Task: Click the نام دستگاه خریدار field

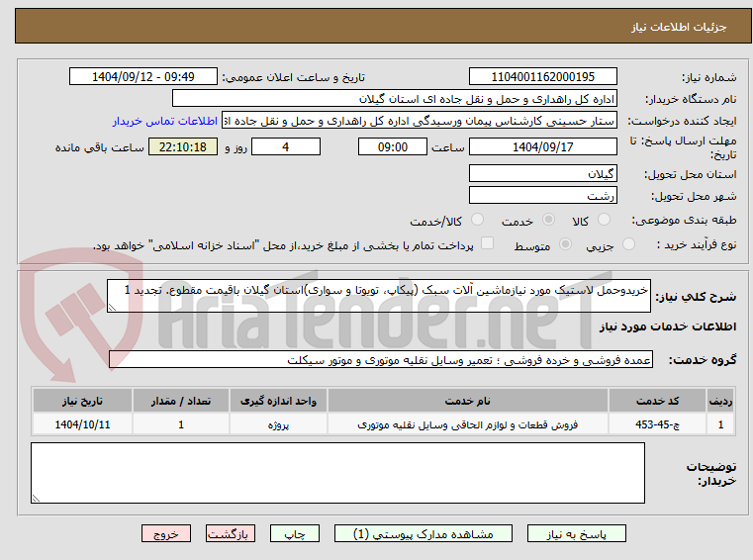Action: pyautogui.click(x=394, y=99)
